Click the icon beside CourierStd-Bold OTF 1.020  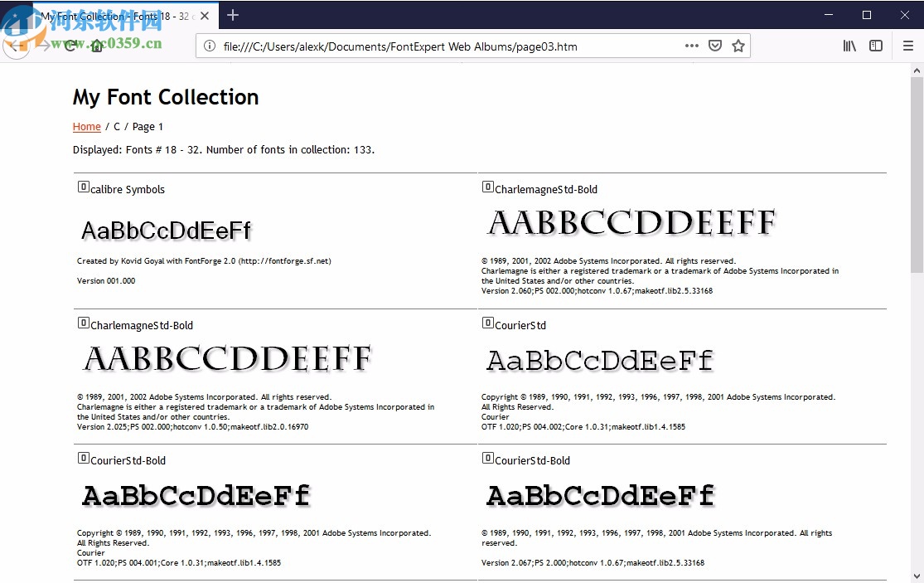(x=83, y=458)
